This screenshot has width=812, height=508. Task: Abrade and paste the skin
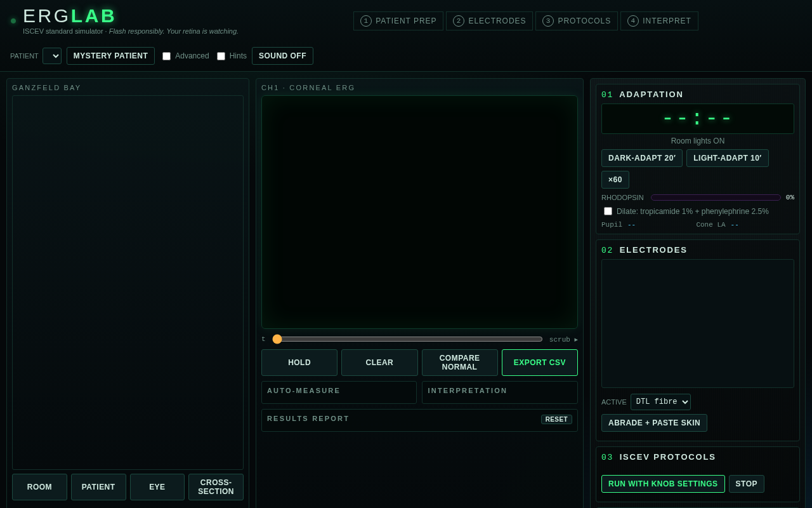pos(654,423)
